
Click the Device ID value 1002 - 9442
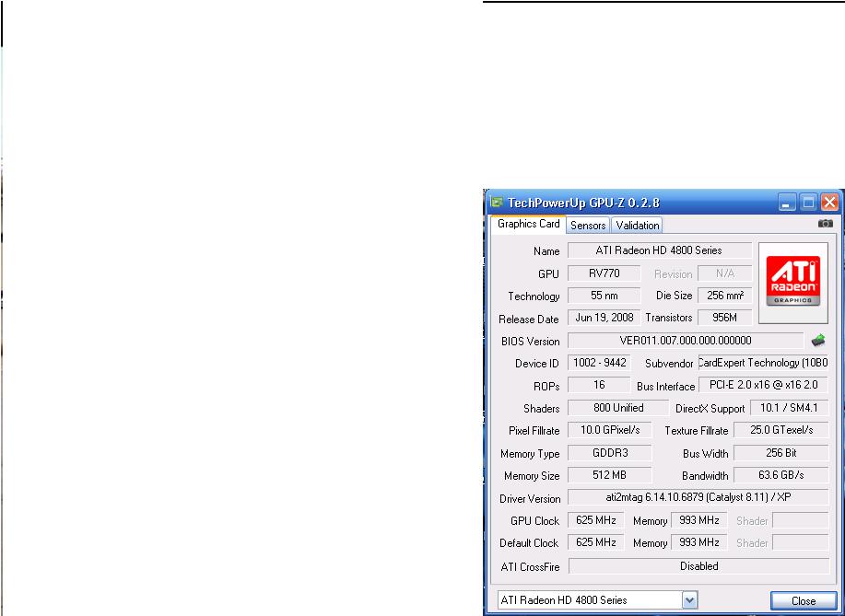(x=599, y=363)
